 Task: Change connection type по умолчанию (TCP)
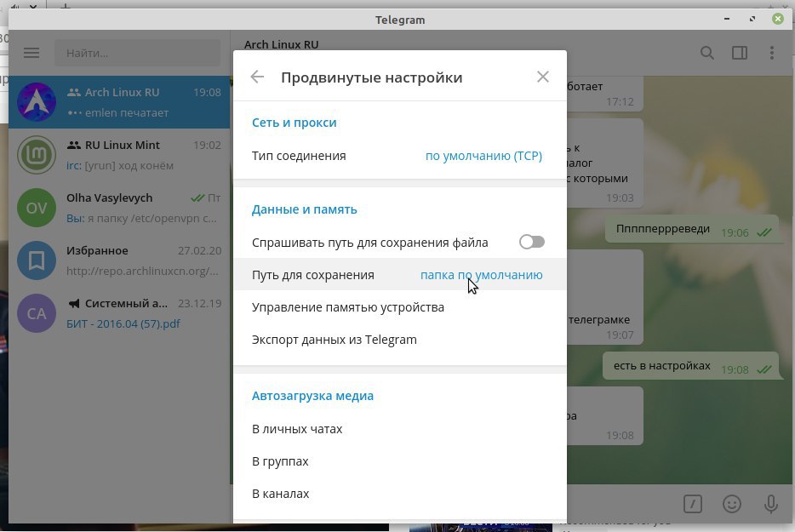click(483, 156)
